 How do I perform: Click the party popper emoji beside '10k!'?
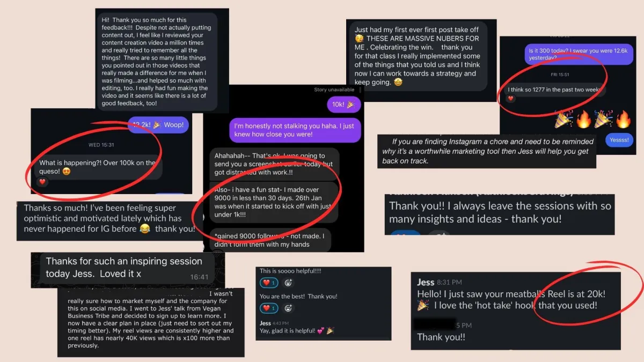tap(349, 104)
